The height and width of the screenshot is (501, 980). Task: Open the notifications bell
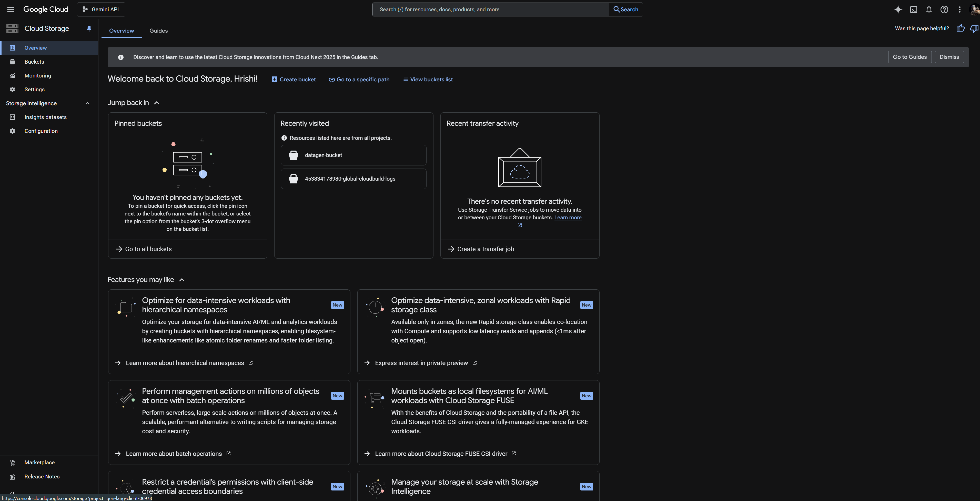tap(929, 9)
